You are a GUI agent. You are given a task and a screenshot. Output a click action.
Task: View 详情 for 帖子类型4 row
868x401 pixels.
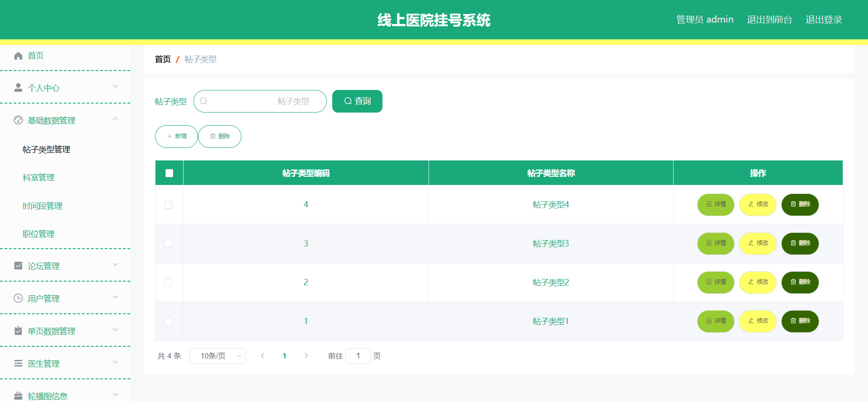tap(716, 205)
